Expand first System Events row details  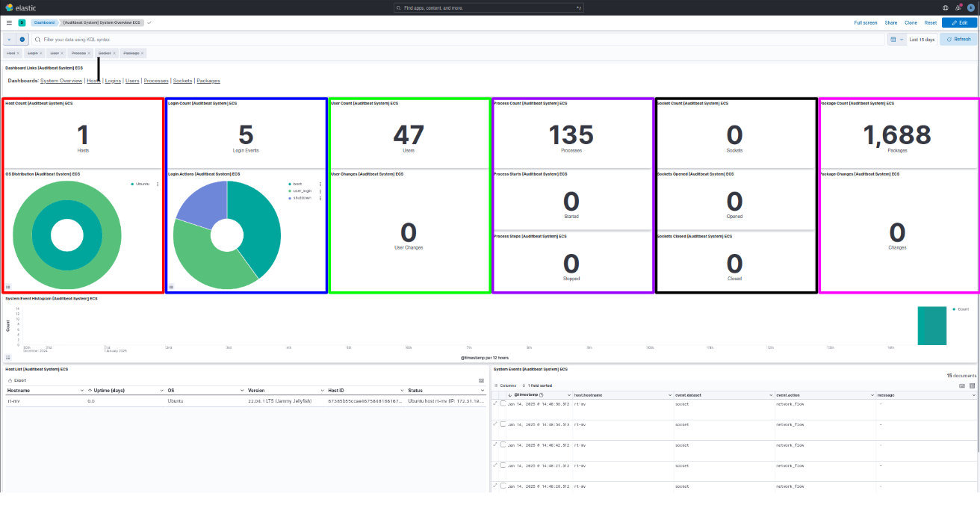(495, 403)
